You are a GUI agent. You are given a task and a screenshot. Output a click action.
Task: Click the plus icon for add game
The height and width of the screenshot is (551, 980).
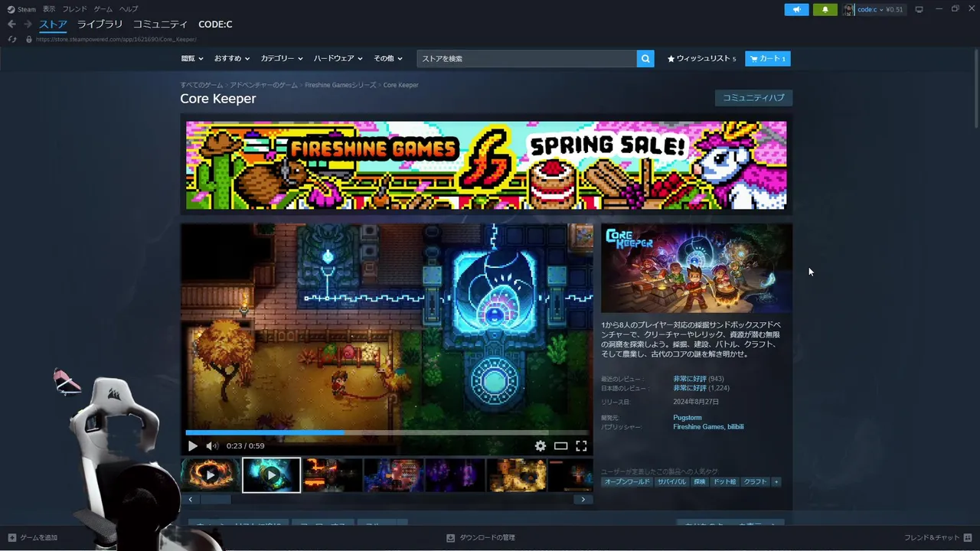12,537
